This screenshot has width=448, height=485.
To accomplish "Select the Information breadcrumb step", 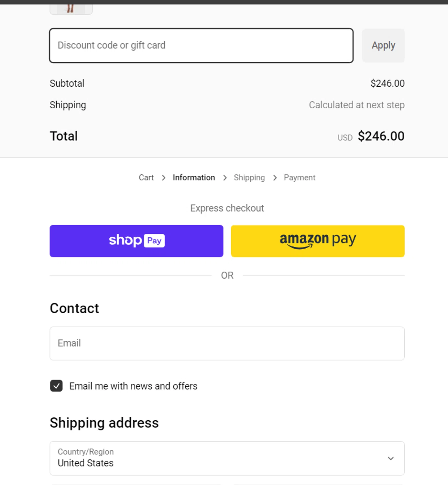I will point(194,178).
